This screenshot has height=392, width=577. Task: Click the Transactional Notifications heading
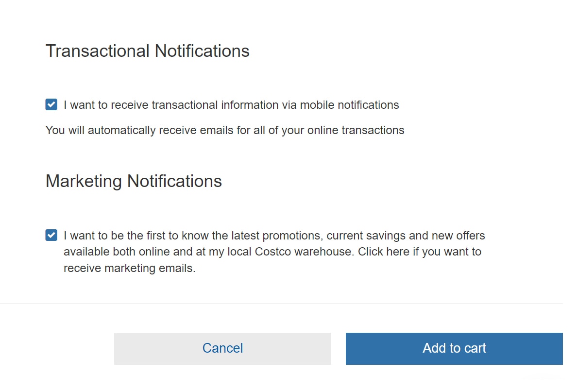(x=147, y=51)
